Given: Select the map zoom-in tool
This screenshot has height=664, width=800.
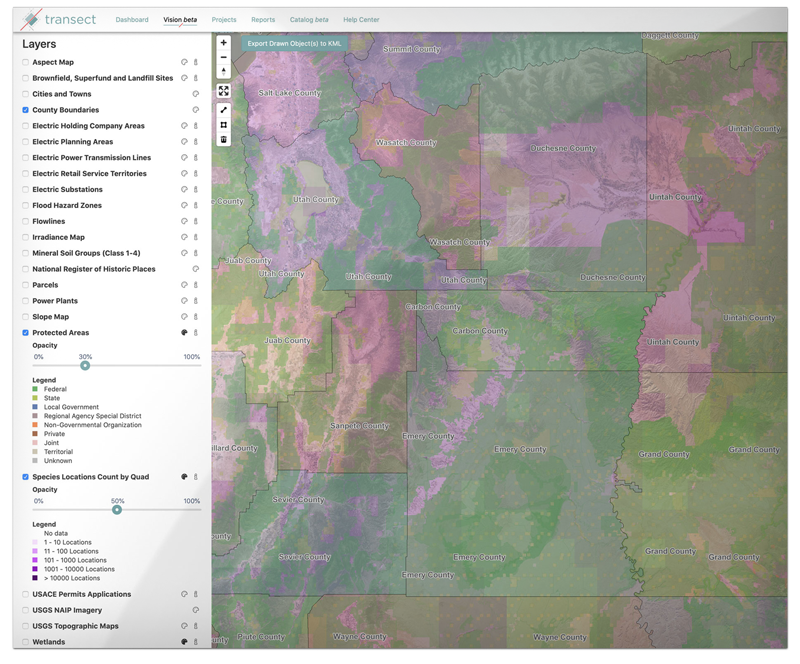Looking at the screenshot, I should pos(224,43).
